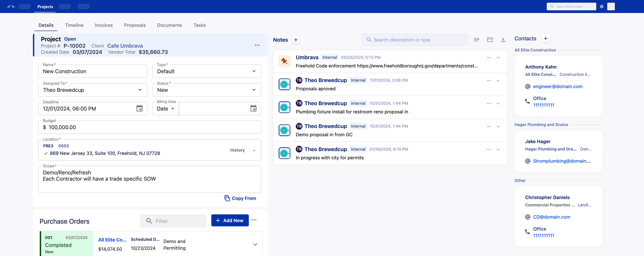Click note icon beside In progress note
The height and width of the screenshot is (256, 644).
click(284, 153)
